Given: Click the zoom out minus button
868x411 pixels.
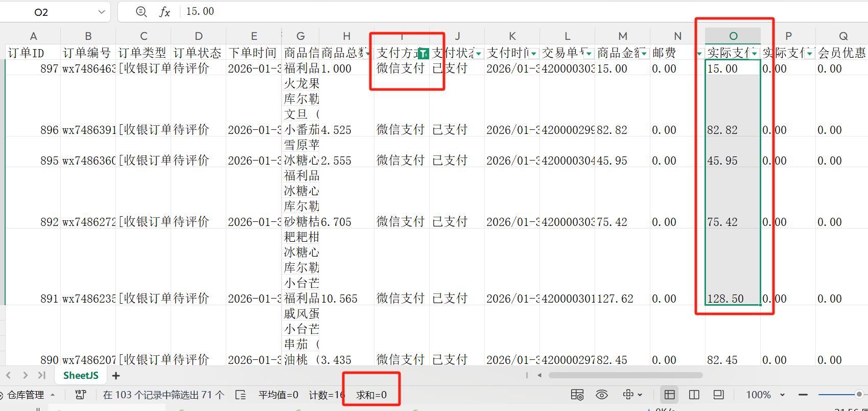Looking at the screenshot, I should (803, 395).
